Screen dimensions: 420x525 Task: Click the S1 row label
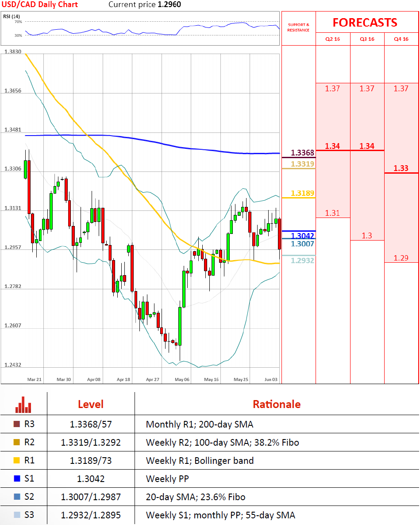29,478
